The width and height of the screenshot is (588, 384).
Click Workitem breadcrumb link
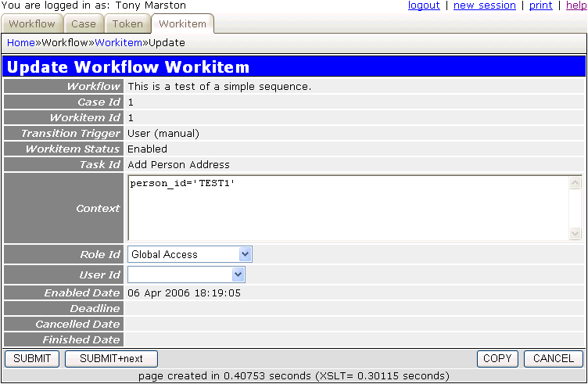click(119, 42)
